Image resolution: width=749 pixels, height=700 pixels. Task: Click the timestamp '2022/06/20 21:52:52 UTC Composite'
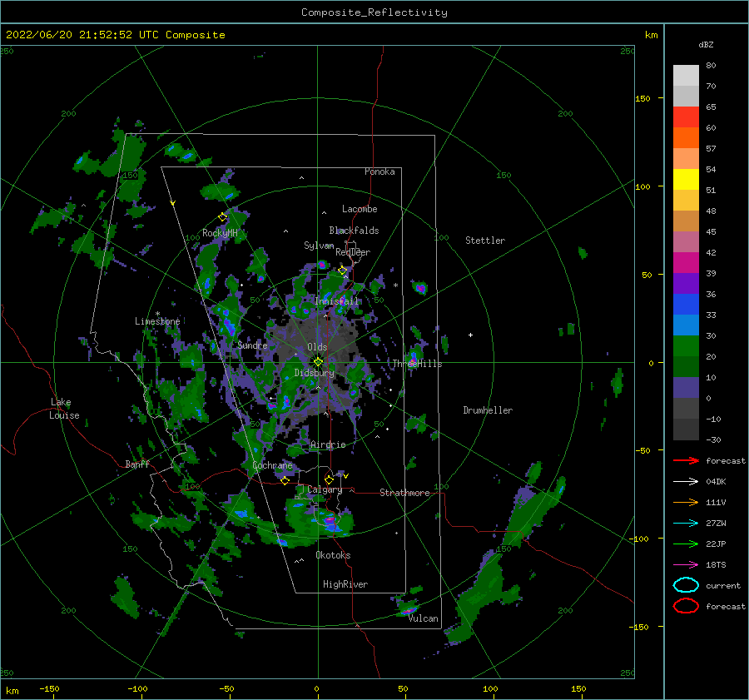coord(116,35)
